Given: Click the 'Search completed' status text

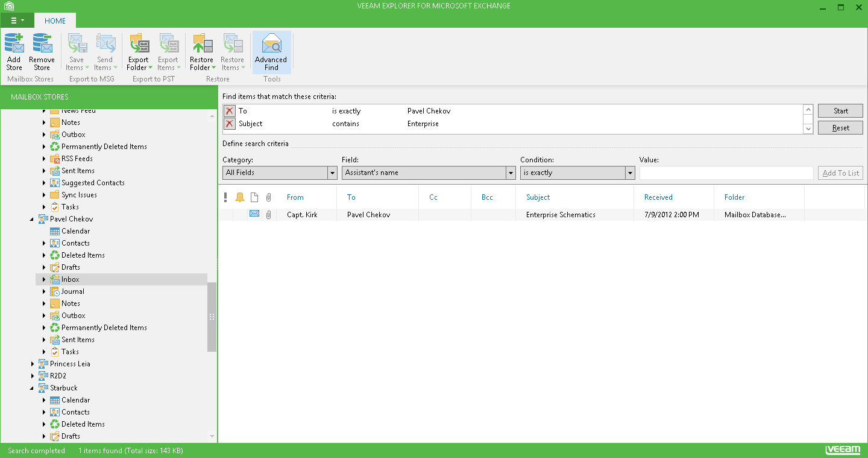Looking at the screenshot, I should (x=36, y=451).
